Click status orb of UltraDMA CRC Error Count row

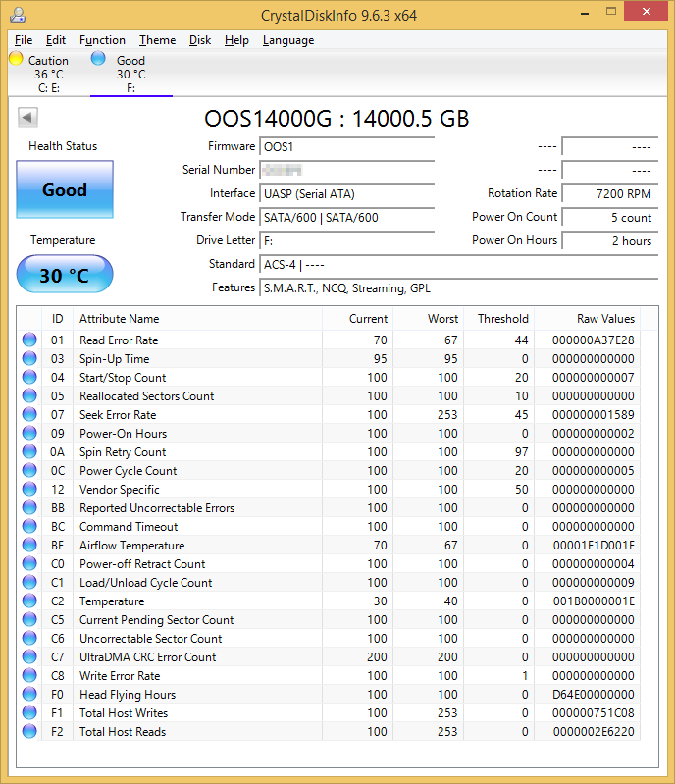click(x=29, y=657)
